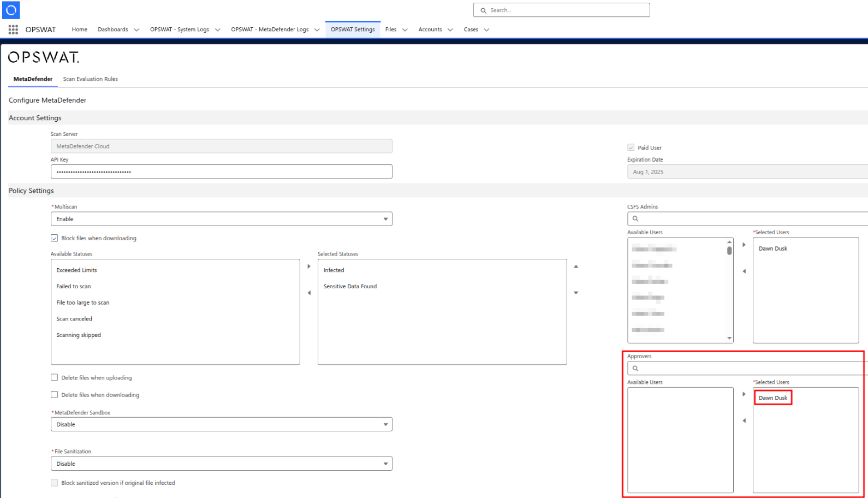The height and width of the screenshot is (498, 868).
Task: Open the Cases nav item
Action: click(471, 29)
